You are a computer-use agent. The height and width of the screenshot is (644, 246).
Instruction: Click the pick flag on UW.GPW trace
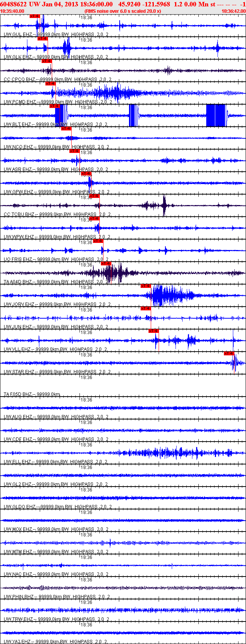pyautogui.click(x=86, y=174)
